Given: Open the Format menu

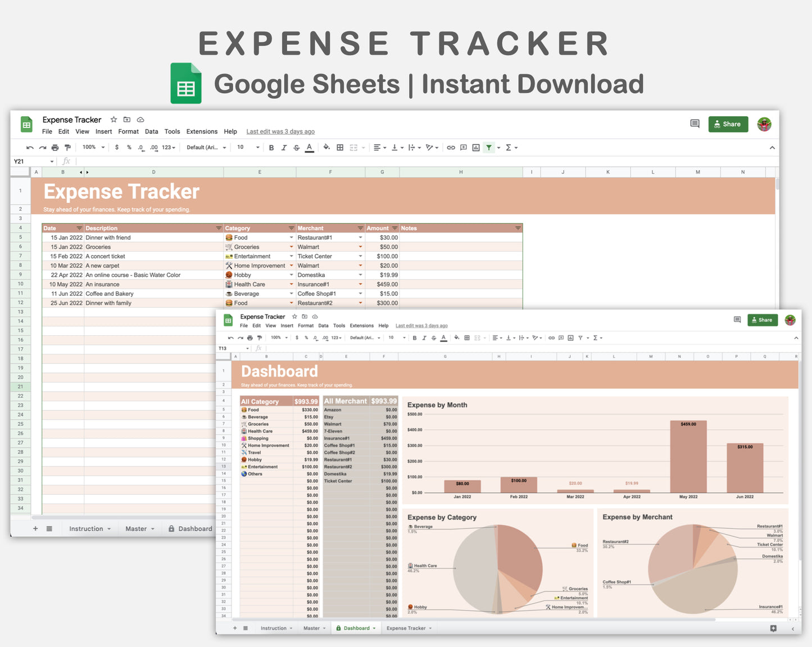Looking at the screenshot, I should click(128, 131).
